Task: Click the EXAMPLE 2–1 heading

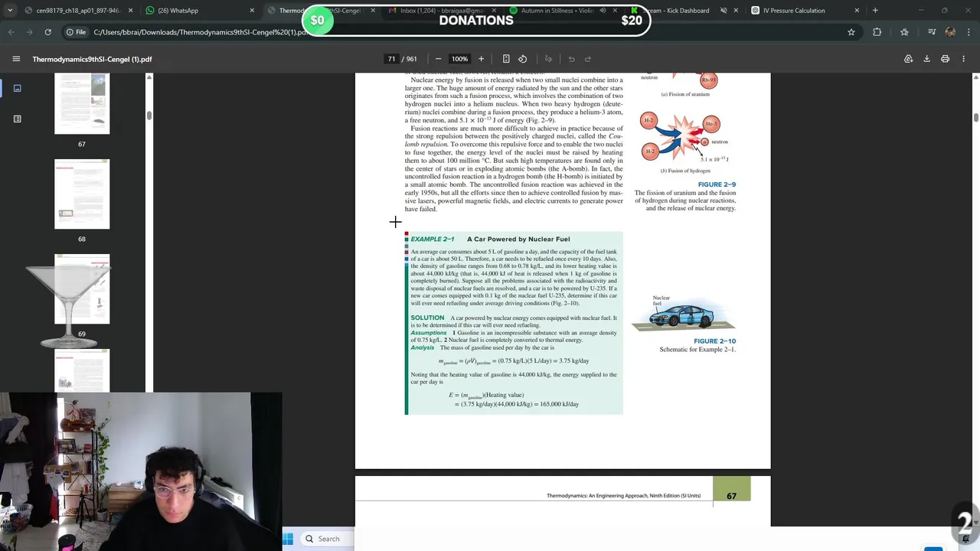Action: click(433, 239)
